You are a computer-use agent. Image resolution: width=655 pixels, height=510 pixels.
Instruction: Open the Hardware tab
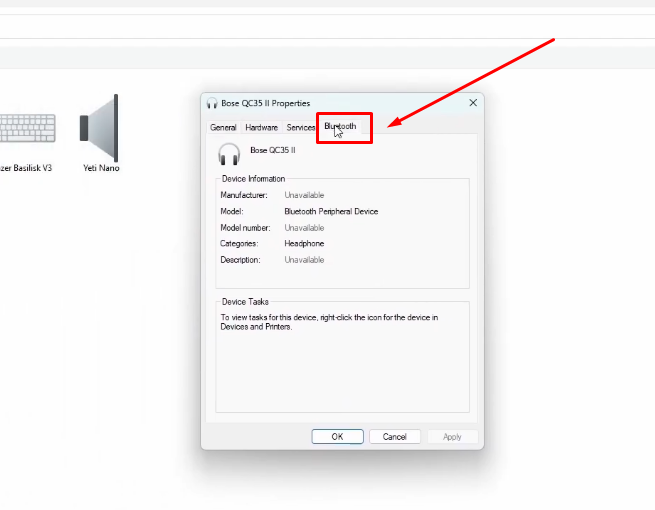[x=261, y=127]
